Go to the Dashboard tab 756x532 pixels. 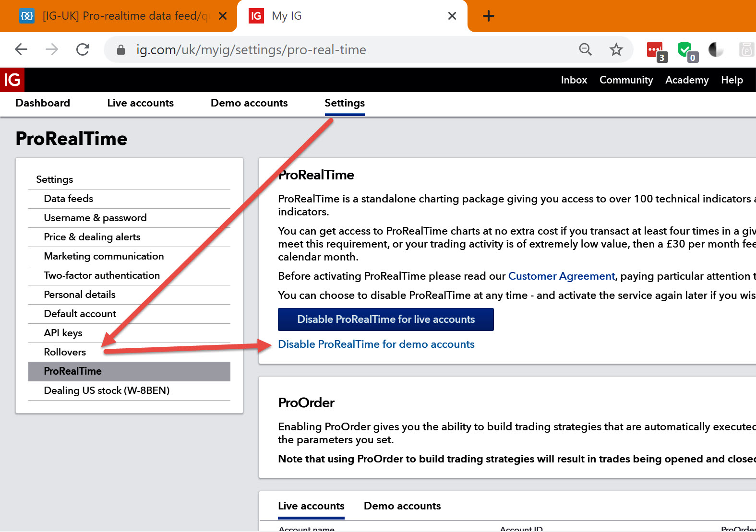(x=43, y=103)
